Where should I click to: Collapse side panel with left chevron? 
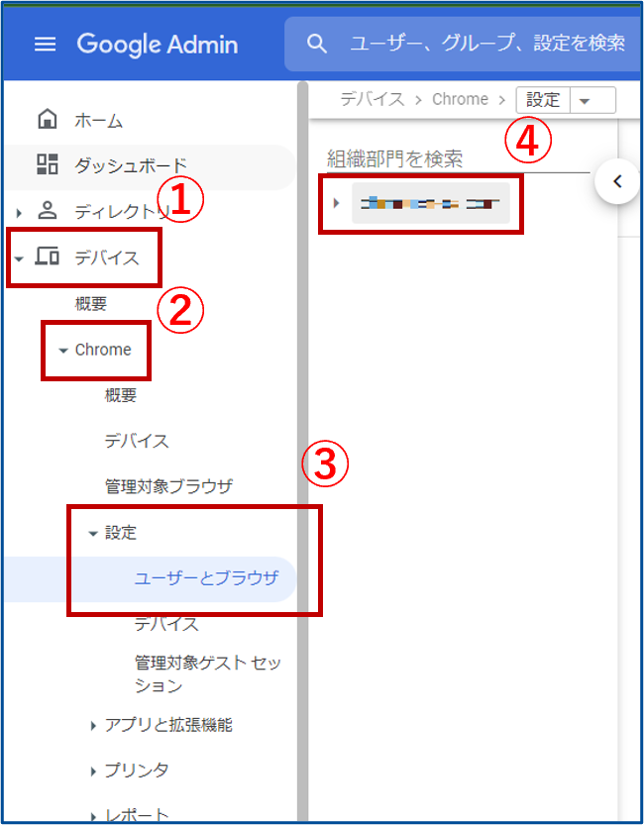tap(617, 181)
